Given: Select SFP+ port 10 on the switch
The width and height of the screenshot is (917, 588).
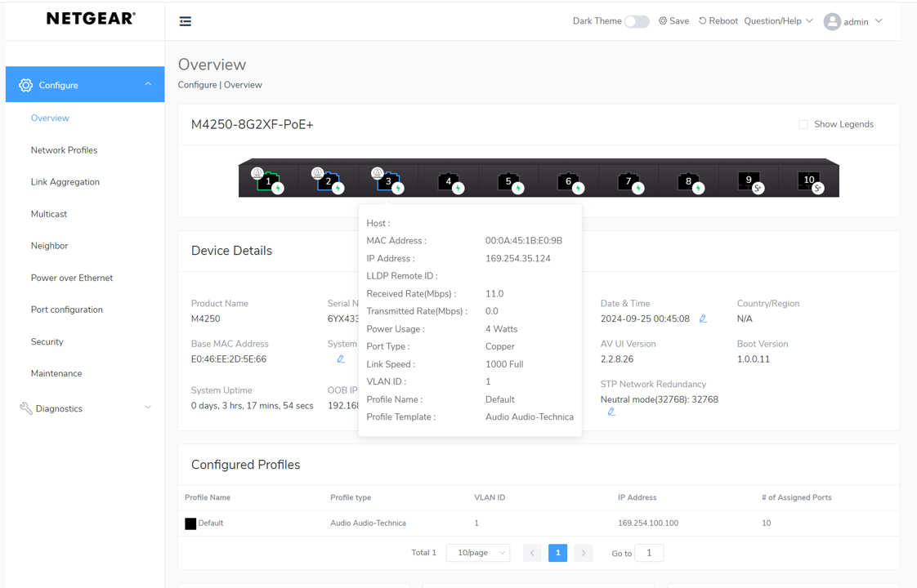Looking at the screenshot, I should coord(809,180).
